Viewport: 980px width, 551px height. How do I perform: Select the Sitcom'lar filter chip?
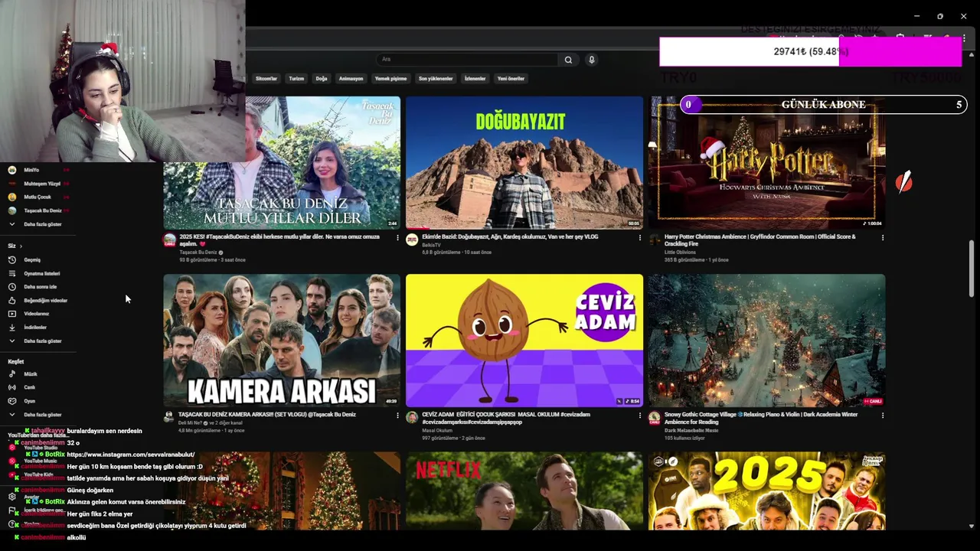tap(266, 78)
